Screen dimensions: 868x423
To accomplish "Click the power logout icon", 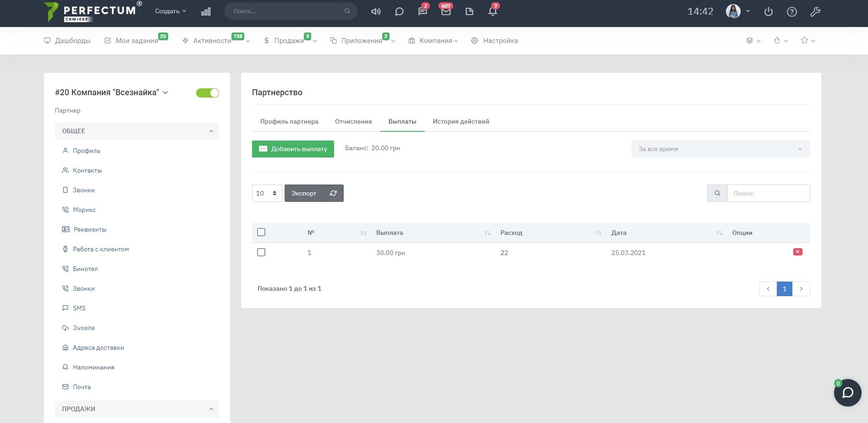I will (769, 12).
